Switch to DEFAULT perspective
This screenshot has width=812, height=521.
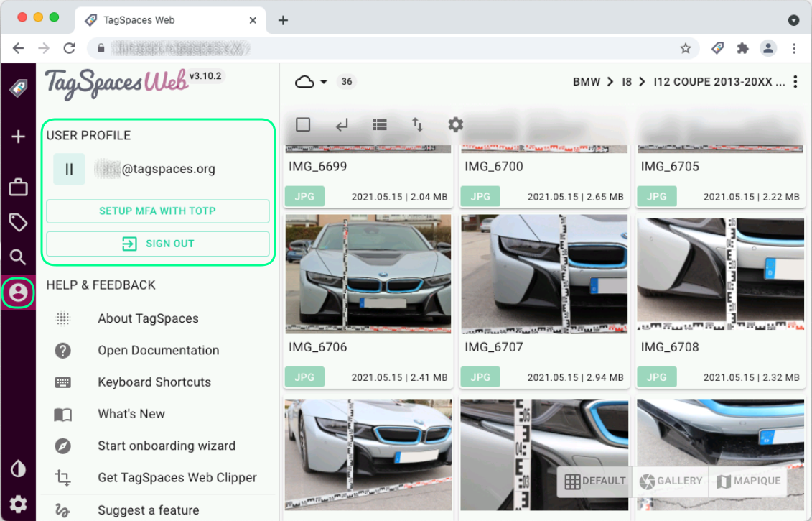(x=595, y=481)
